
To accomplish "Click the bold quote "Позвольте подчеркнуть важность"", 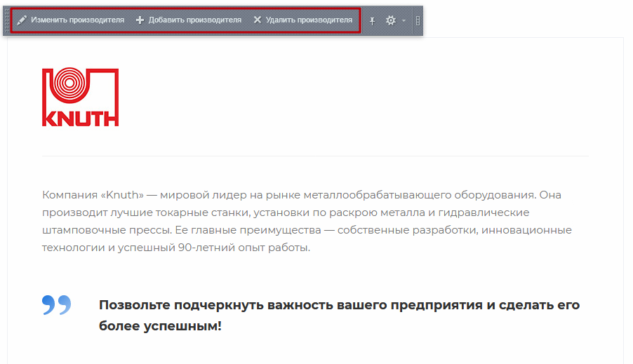I will tap(339, 315).
